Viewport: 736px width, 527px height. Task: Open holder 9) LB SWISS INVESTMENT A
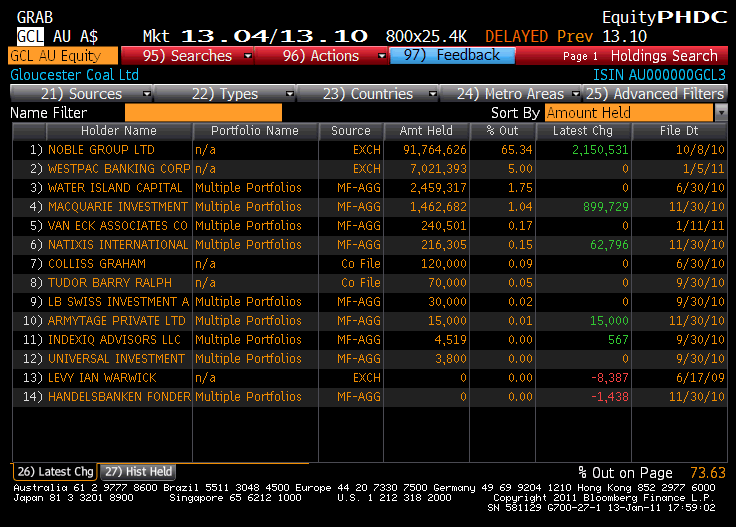(119, 302)
